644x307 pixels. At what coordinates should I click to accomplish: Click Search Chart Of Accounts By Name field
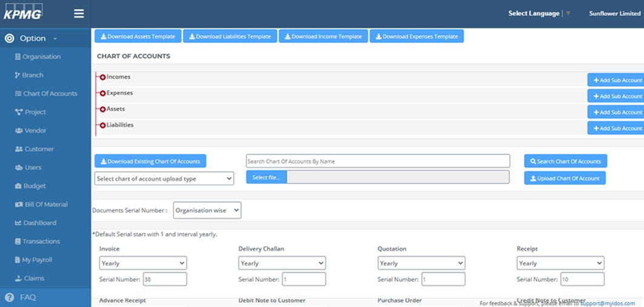pos(377,161)
